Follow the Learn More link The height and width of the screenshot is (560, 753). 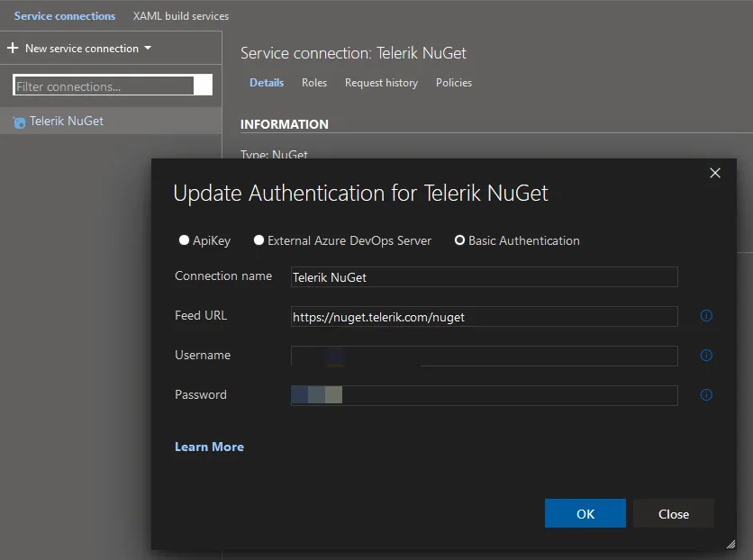coord(209,447)
